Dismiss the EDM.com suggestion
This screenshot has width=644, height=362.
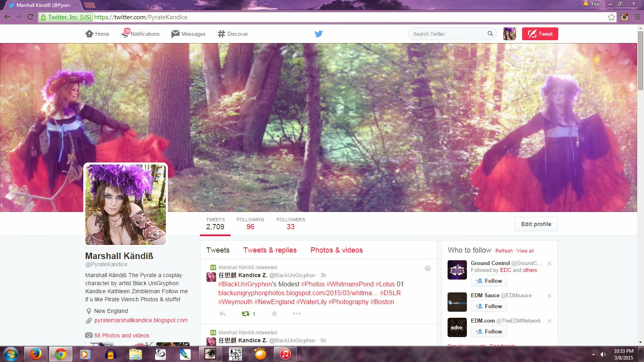pos(549,321)
